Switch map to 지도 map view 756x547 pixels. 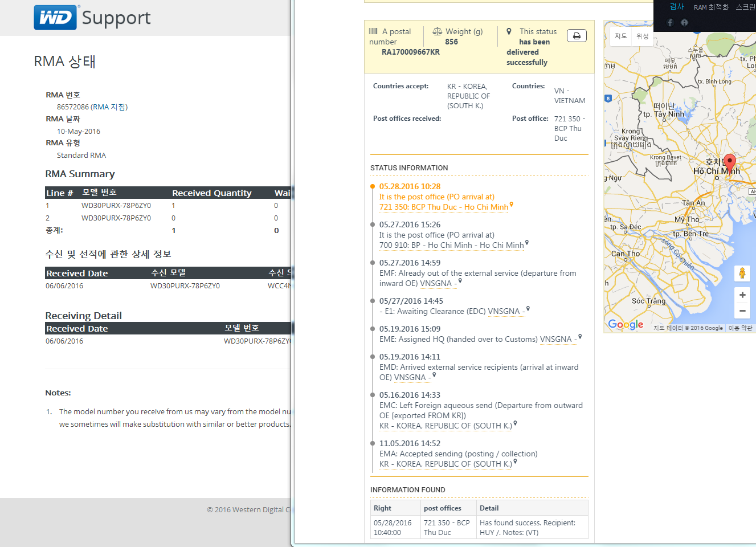point(620,36)
